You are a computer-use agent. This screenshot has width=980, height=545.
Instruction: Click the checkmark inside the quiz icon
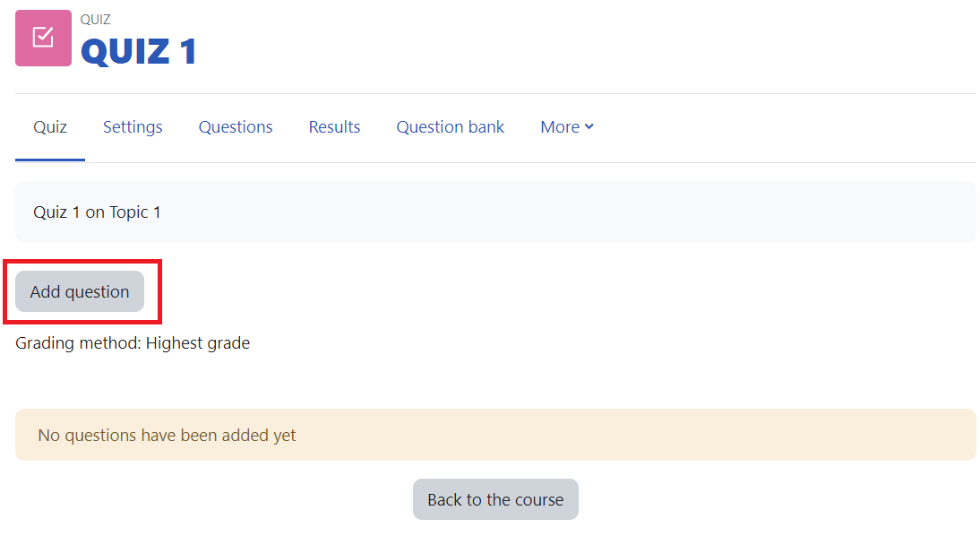click(43, 38)
